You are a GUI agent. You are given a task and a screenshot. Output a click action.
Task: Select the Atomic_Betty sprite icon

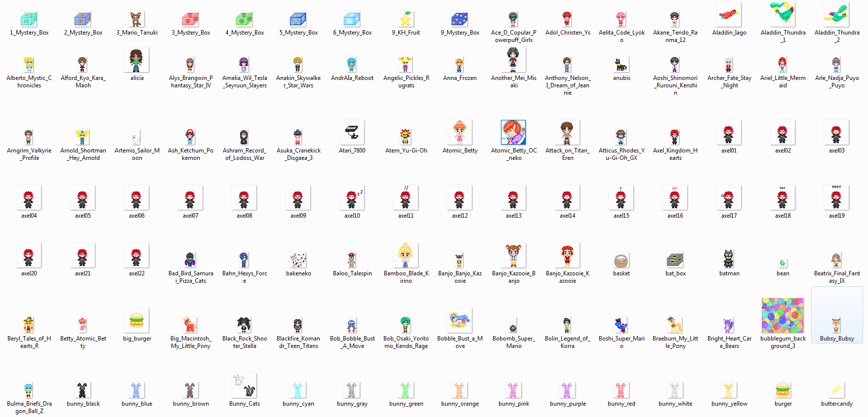pos(459,132)
